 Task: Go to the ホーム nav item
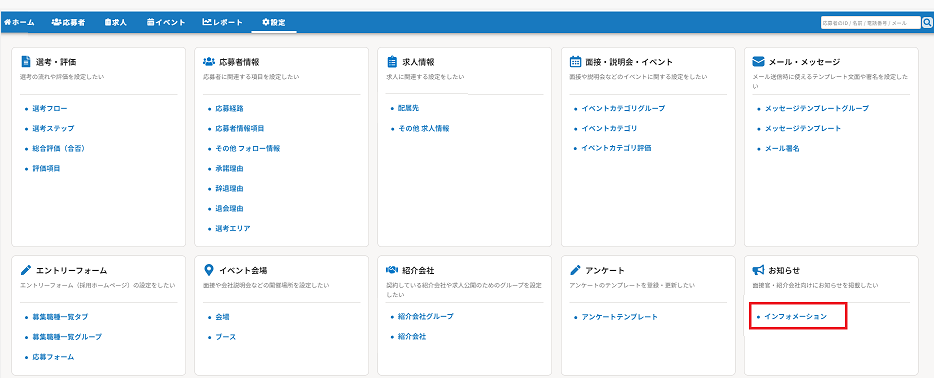(x=19, y=23)
